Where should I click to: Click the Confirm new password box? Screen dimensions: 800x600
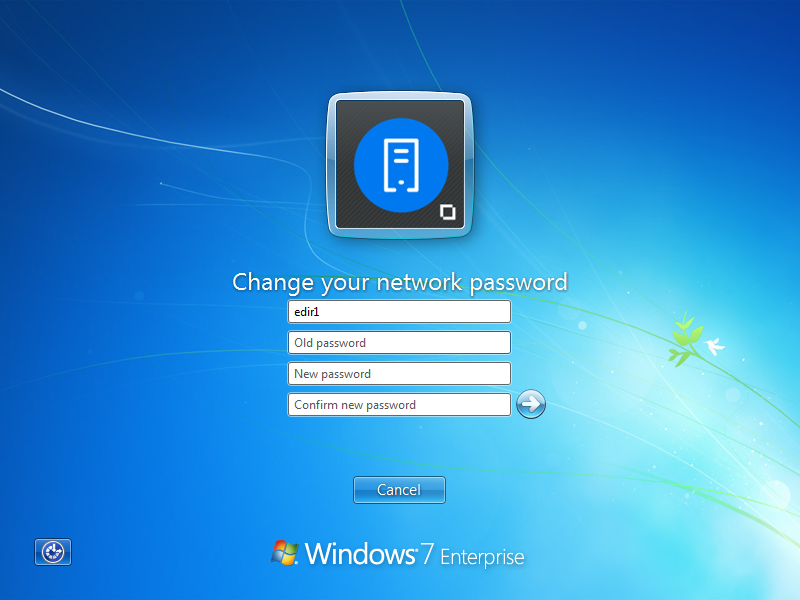pos(399,404)
